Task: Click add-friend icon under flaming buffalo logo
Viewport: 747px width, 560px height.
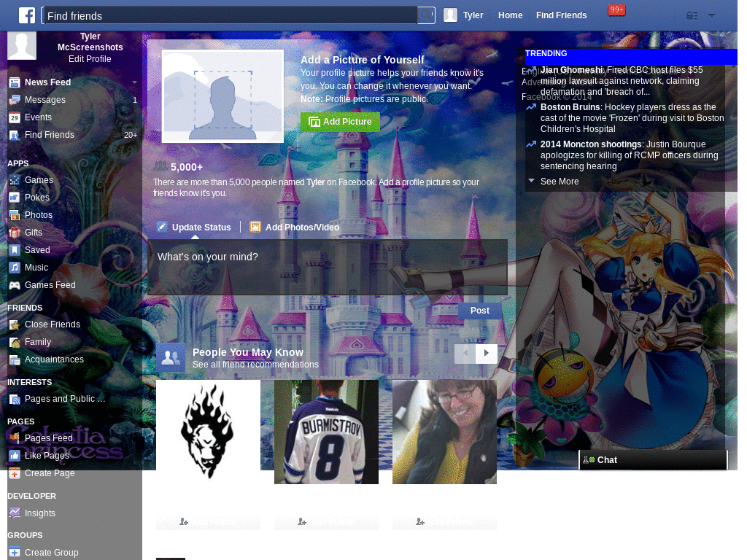Action: (x=184, y=522)
